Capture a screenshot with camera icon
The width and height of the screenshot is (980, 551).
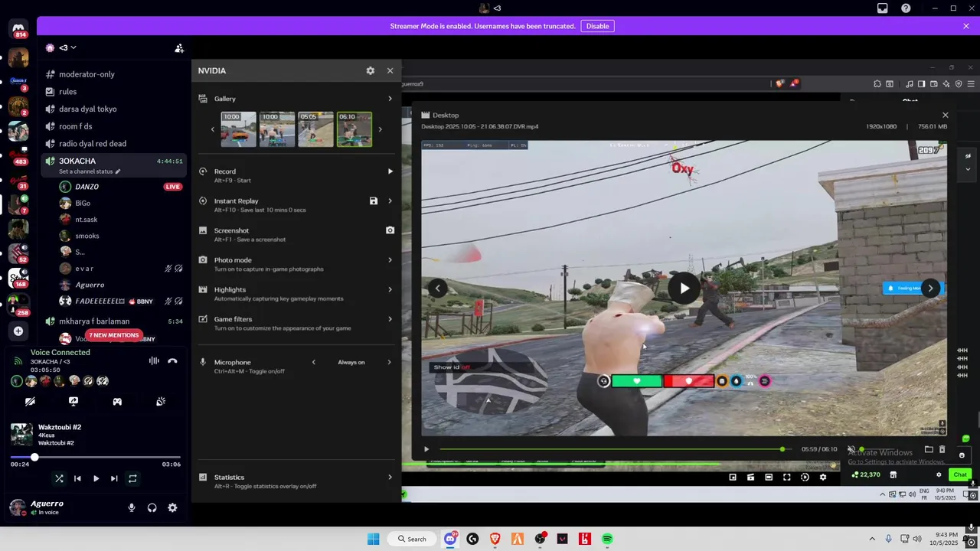coord(390,230)
